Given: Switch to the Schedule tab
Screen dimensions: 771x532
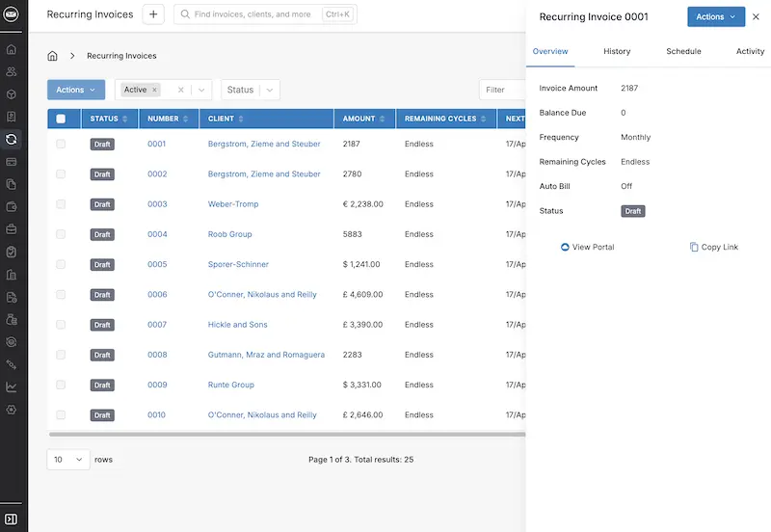Looking at the screenshot, I should [x=683, y=51].
